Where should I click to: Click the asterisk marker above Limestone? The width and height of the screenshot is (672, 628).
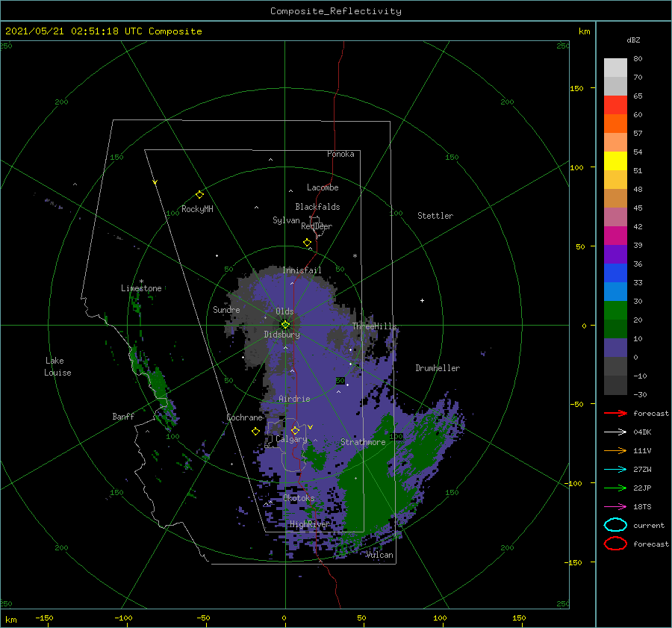(141, 282)
